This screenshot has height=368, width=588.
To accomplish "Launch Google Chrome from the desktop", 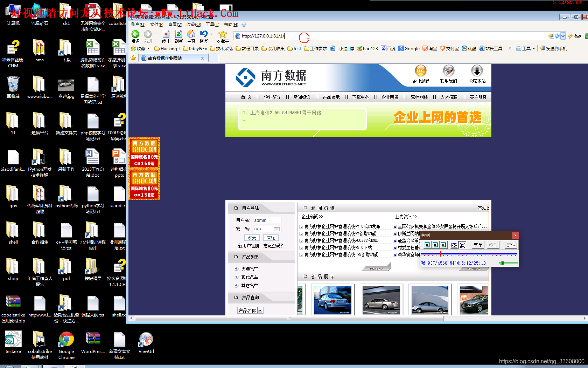I will pos(66,338).
